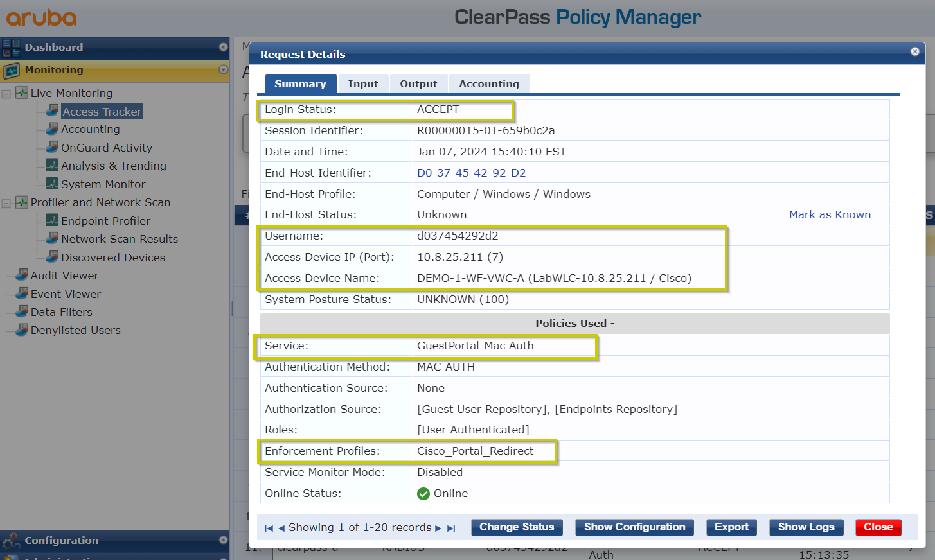
Task: Click the Service value GuestPortal-Mac Auth
Action: tap(476, 346)
